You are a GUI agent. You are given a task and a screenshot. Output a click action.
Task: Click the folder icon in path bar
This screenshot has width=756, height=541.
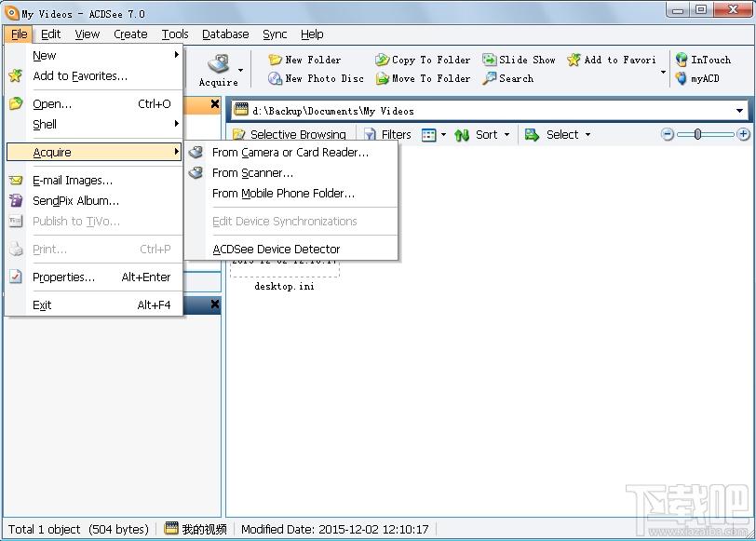click(x=241, y=110)
